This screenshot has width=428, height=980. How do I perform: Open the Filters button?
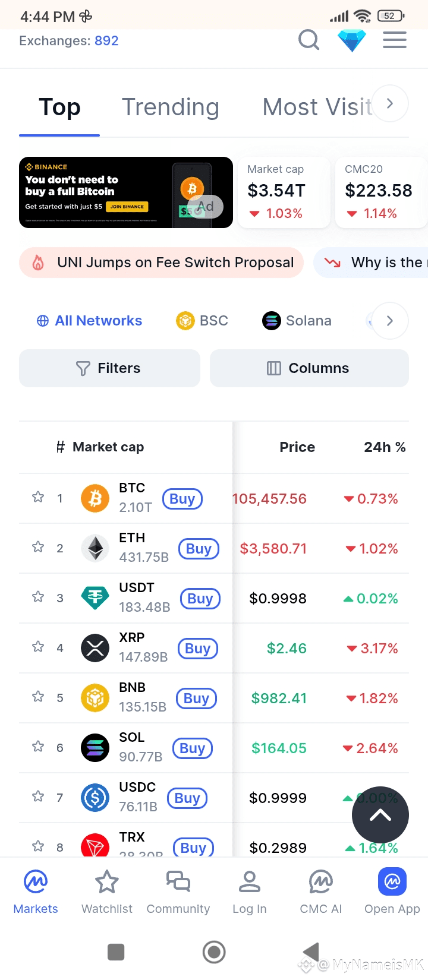(109, 368)
